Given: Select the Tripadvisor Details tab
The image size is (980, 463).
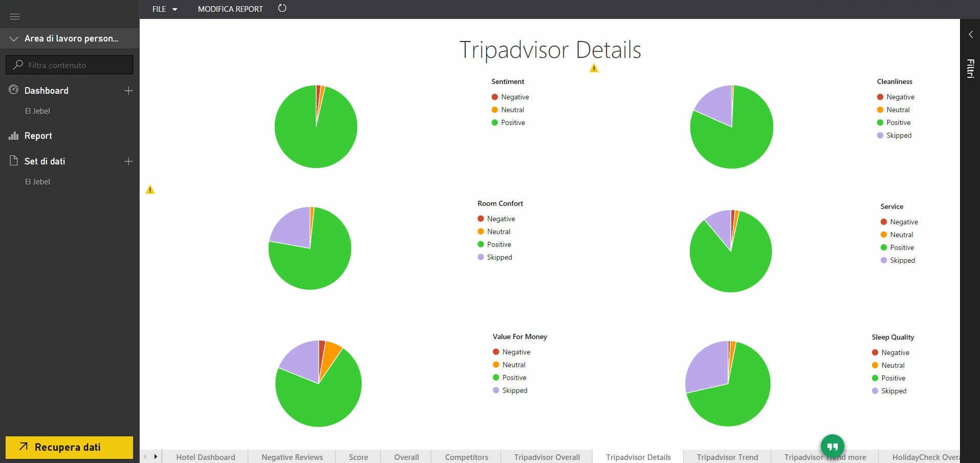Looking at the screenshot, I should [638, 457].
